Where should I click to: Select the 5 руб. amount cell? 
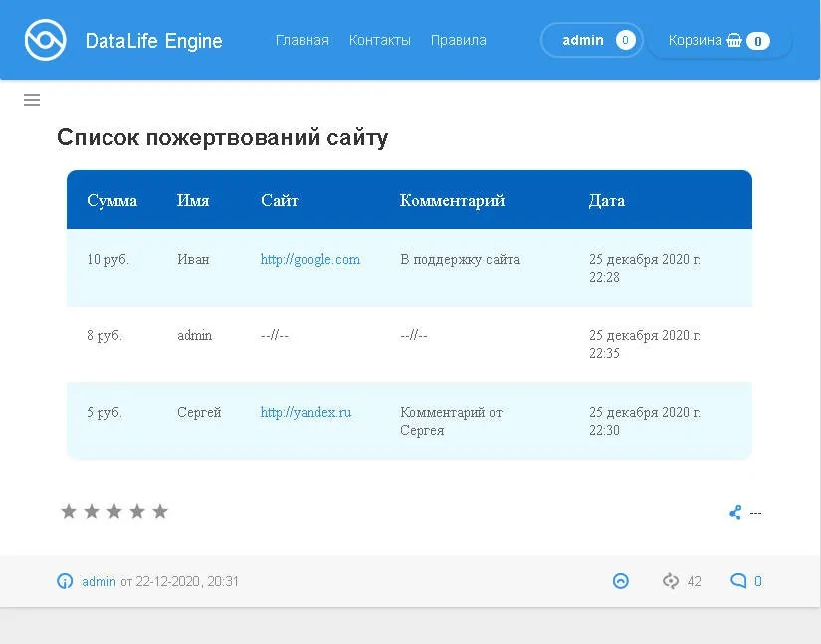[104, 413]
